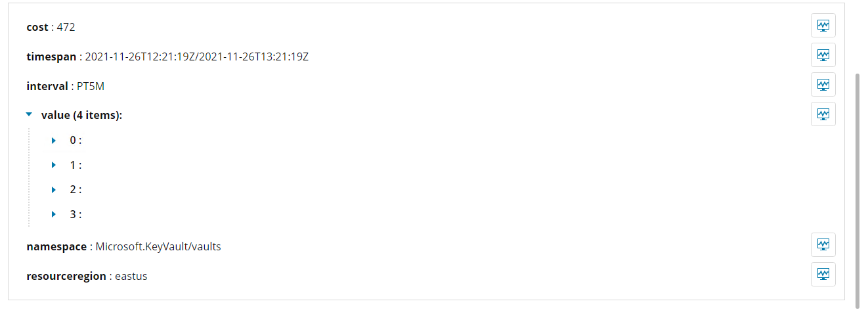This screenshot has width=868, height=318.
Task: Click the eastus resourceregion value
Action: pyautogui.click(x=131, y=276)
